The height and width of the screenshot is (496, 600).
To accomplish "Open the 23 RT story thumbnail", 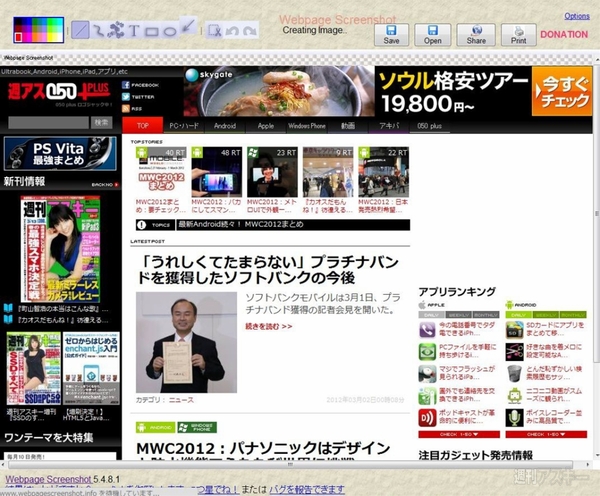I will pyautogui.click(x=272, y=172).
